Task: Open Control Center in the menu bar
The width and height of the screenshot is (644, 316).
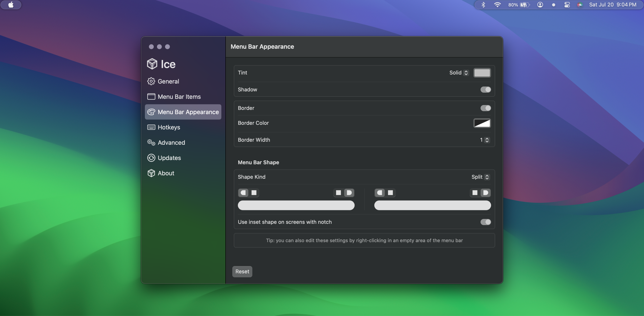Action: tap(567, 5)
